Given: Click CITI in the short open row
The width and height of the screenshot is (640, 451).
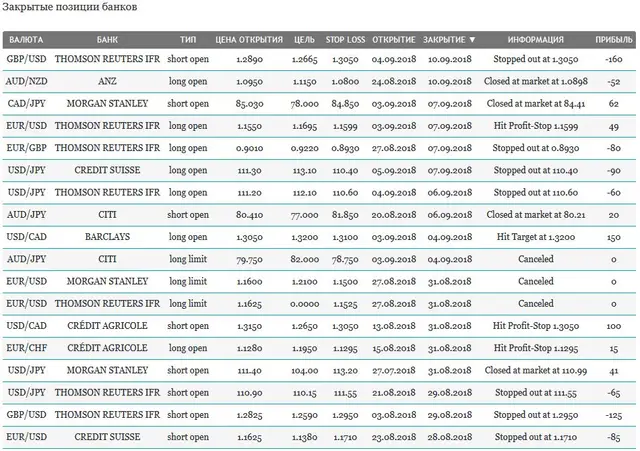Looking at the screenshot, I should [107, 215].
